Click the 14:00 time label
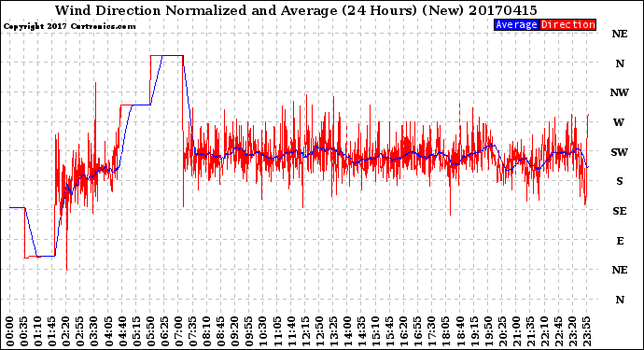Screen dimensions: 644x350 tap(347, 331)
